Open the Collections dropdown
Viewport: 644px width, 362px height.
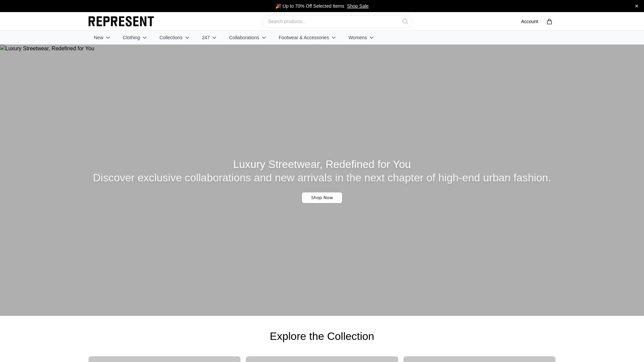(174, 38)
